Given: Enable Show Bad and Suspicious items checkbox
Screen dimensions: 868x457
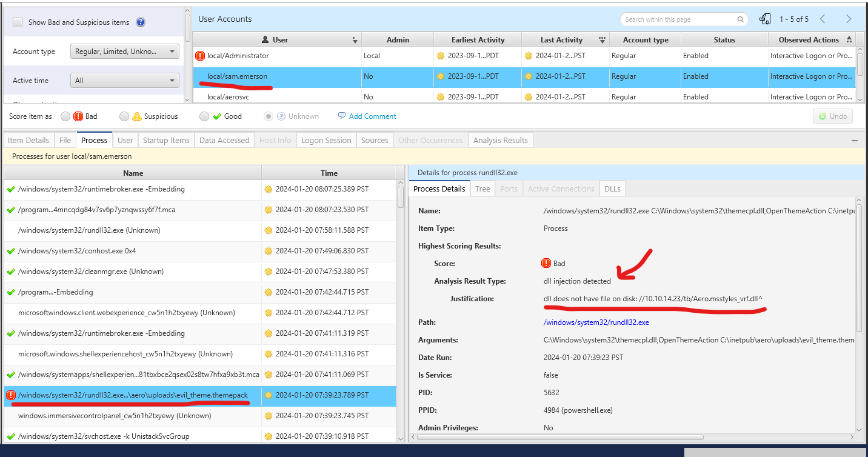Looking at the screenshot, I should tap(18, 22).
